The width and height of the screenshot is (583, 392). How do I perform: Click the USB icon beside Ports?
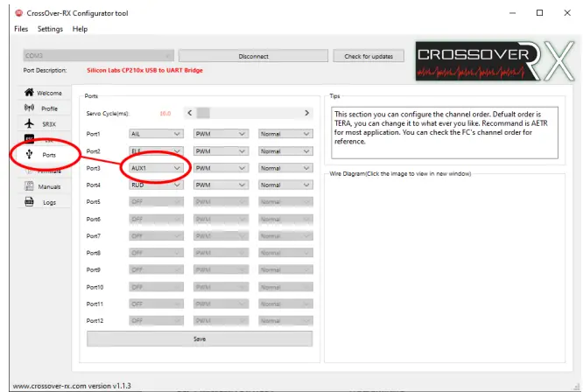[29, 154]
